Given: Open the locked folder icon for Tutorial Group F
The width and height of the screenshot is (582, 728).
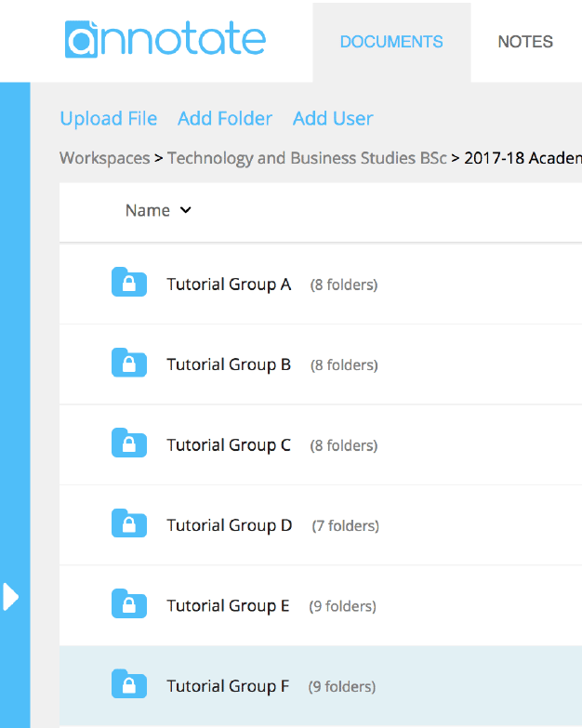Looking at the screenshot, I should (x=129, y=683).
